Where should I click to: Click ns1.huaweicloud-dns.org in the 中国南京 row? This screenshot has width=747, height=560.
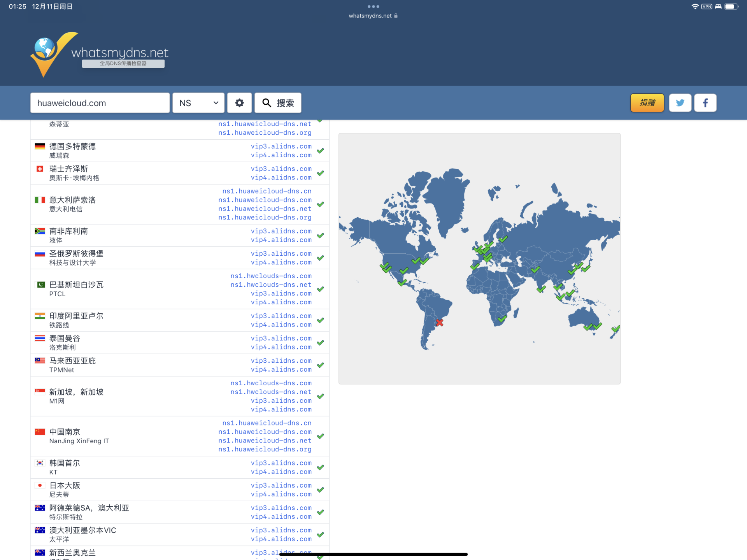[x=265, y=449]
